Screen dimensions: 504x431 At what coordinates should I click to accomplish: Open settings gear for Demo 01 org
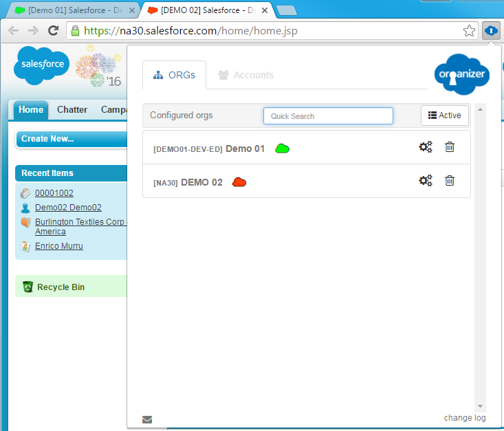point(425,147)
